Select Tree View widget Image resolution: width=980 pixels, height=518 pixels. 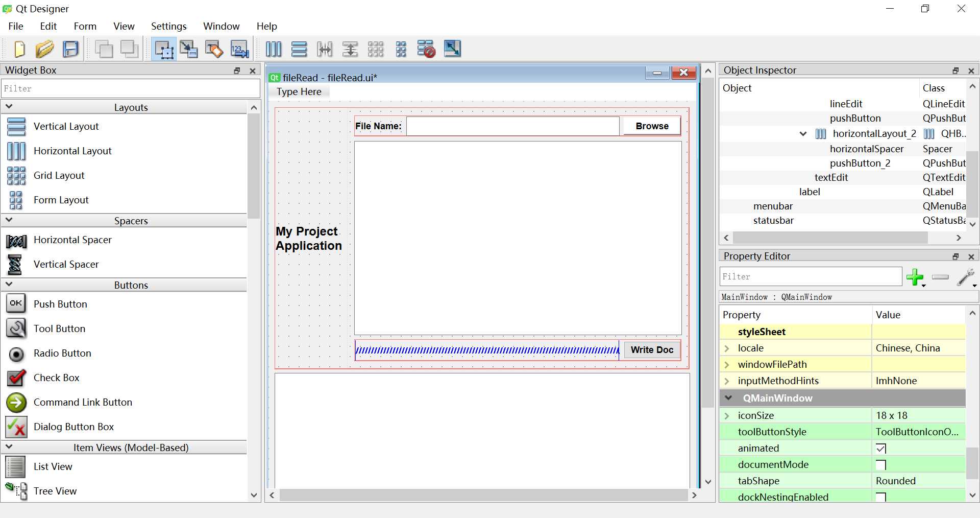tap(55, 491)
